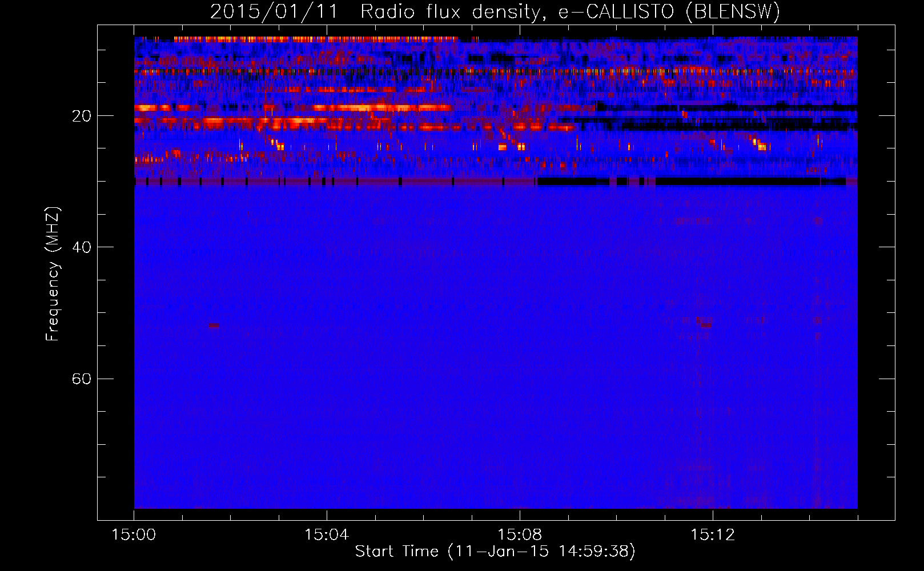Click the '60' frequency tick label
The width and height of the screenshot is (924, 571).
click(x=81, y=379)
